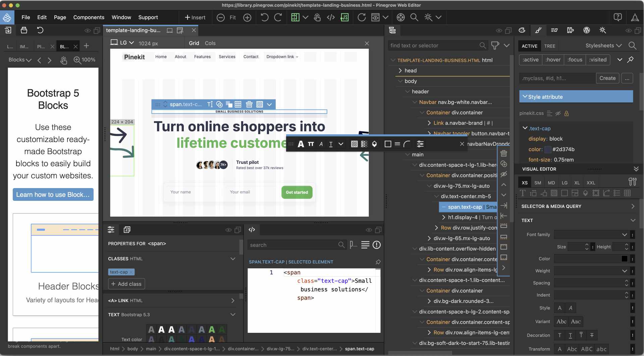This screenshot has width=644, height=356.
Task: Click the bold A icon in floating text toolbar
Action: pyautogui.click(x=301, y=144)
